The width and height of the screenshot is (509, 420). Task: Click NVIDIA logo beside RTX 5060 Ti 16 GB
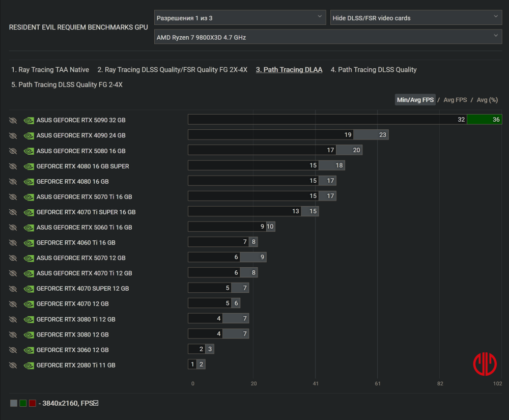(x=29, y=228)
